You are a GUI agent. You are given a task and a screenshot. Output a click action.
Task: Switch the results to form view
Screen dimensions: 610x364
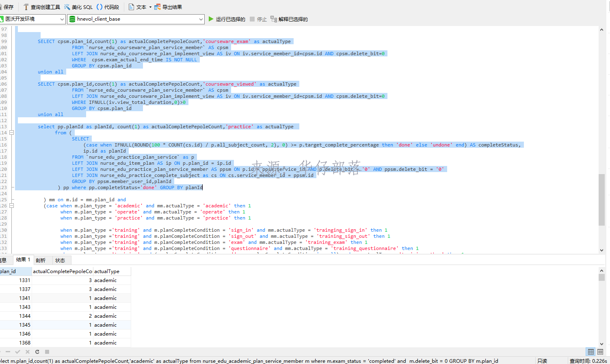pyautogui.click(x=600, y=352)
